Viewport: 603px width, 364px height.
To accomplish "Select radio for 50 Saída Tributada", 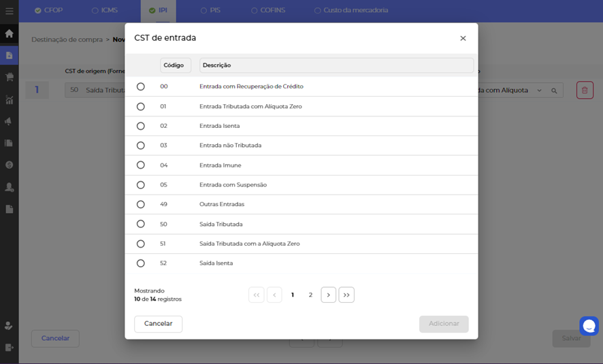I will pos(141,224).
